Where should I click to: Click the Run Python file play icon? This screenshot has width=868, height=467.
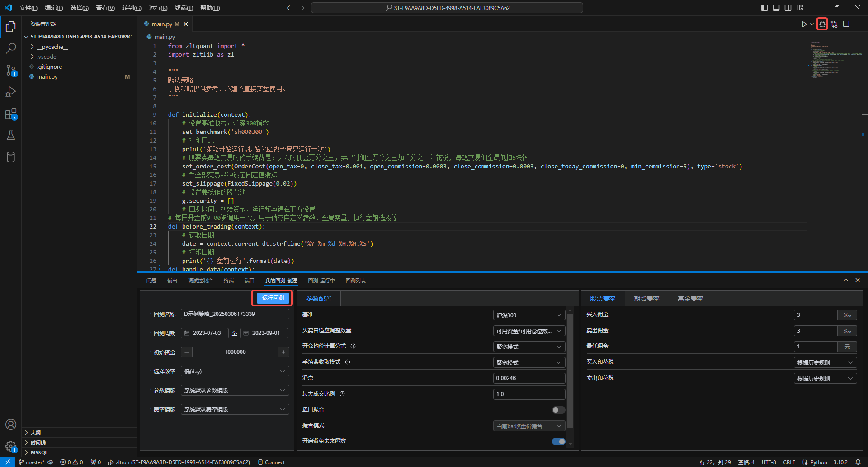pyautogui.click(x=804, y=24)
